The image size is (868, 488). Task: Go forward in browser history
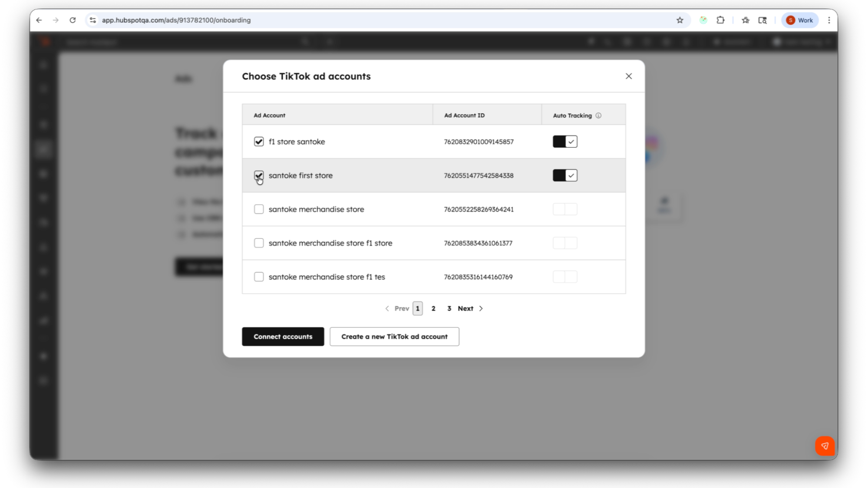[56, 20]
